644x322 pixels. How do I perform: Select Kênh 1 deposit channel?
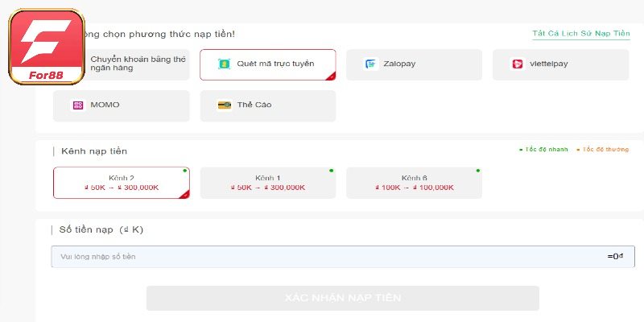click(x=268, y=183)
